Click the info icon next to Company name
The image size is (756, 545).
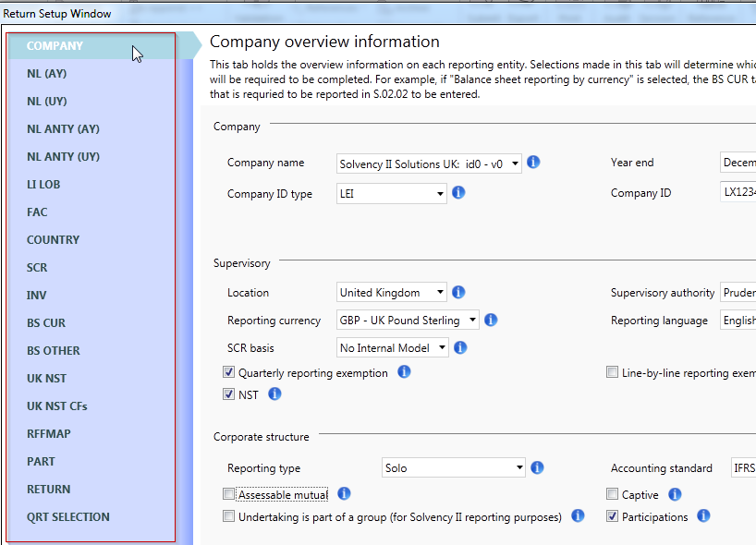[x=533, y=162]
